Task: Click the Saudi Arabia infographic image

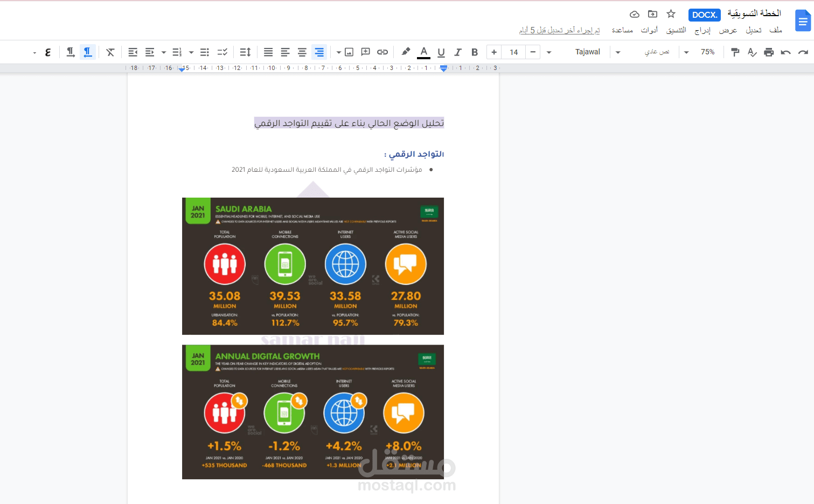Action: pos(313,266)
